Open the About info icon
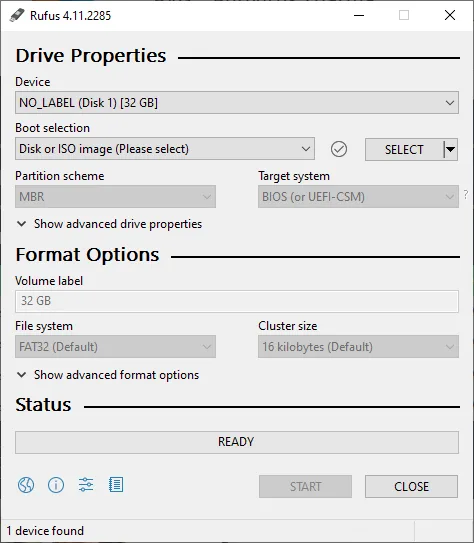474x543 pixels. [56, 485]
